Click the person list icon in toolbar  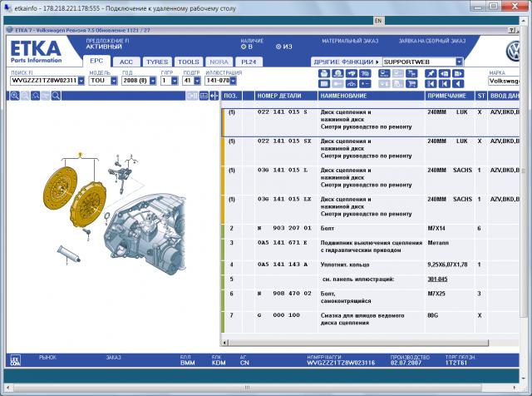[x=384, y=73]
